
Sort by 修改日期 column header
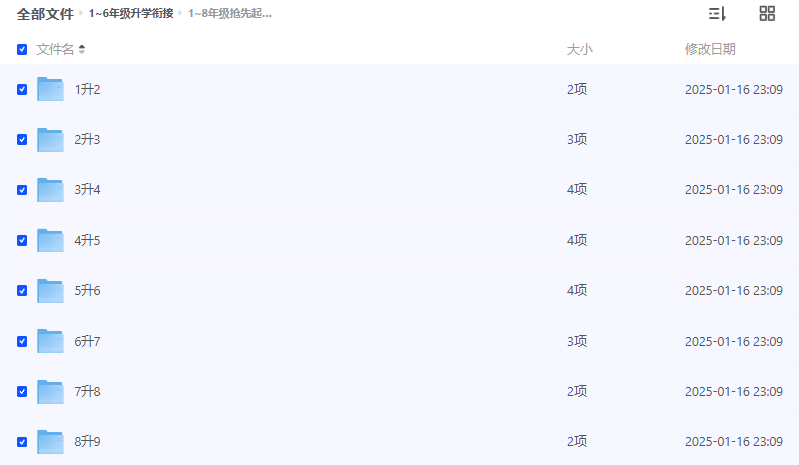710,49
